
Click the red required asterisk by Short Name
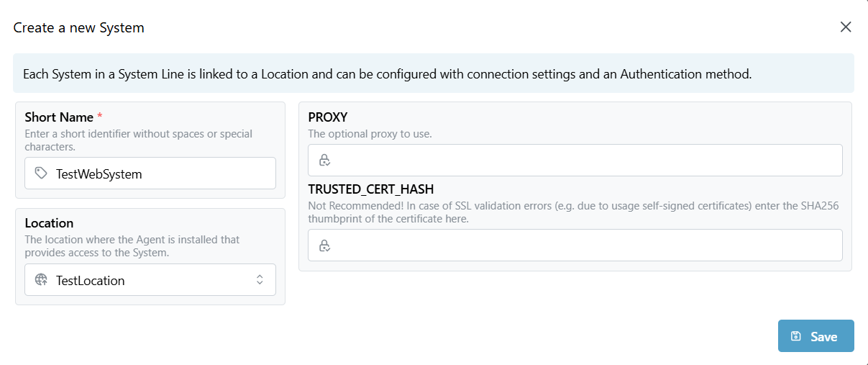pos(100,116)
